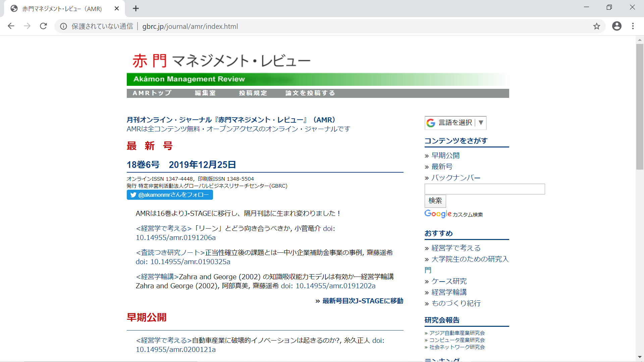
Task: Click 最新号目次J-STAGEに移動 link
Action: tap(363, 301)
